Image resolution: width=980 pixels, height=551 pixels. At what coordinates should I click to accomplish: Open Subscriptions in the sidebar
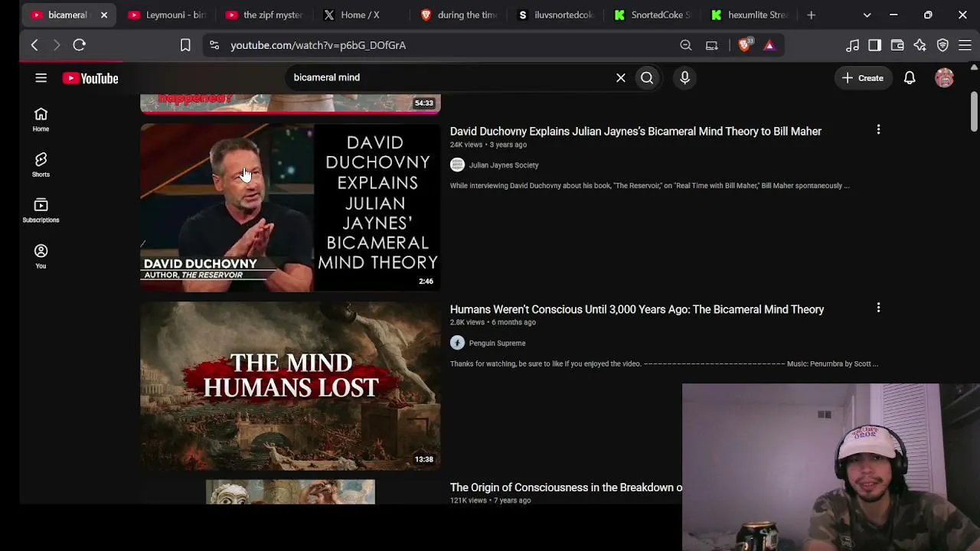click(41, 210)
